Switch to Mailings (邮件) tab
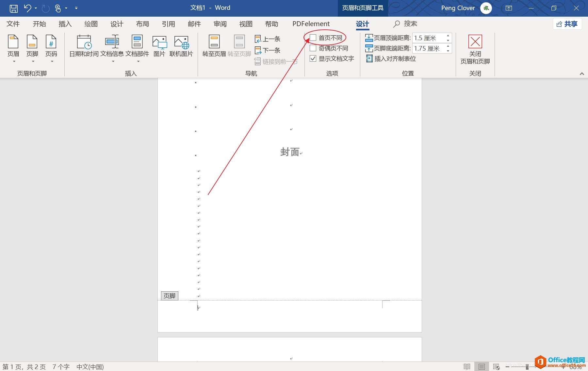The image size is (588, 371). [x=194, y=24]
